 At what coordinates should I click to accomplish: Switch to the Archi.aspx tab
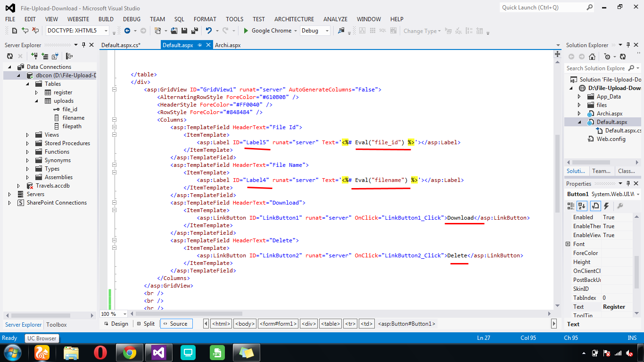tap(228, 45)
